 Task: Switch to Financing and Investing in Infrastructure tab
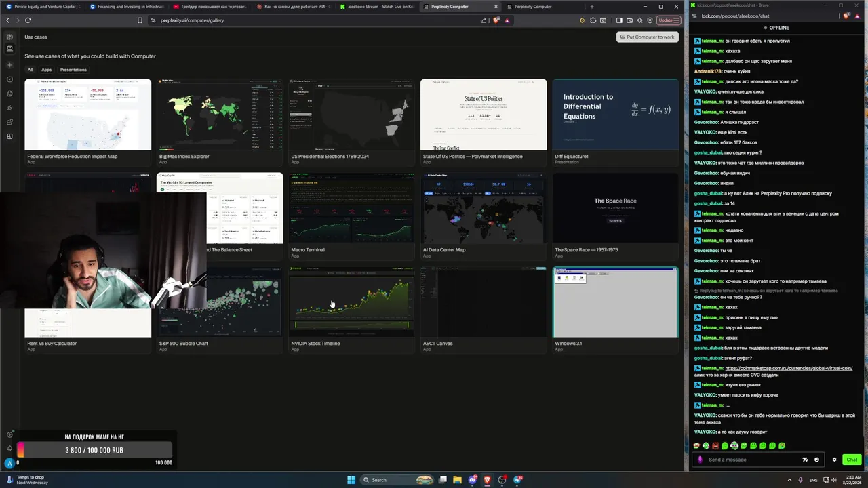point(126,7)
